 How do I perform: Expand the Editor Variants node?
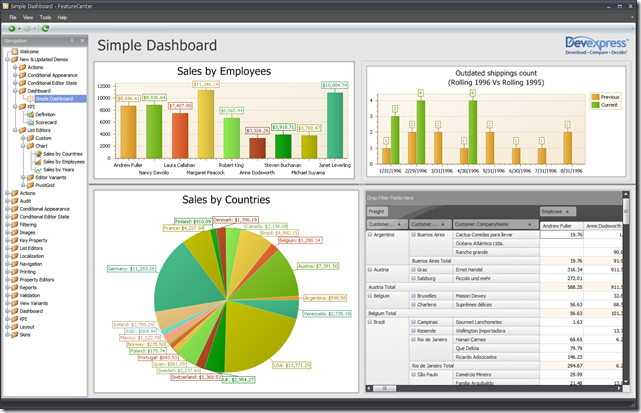tap(23, 177)
